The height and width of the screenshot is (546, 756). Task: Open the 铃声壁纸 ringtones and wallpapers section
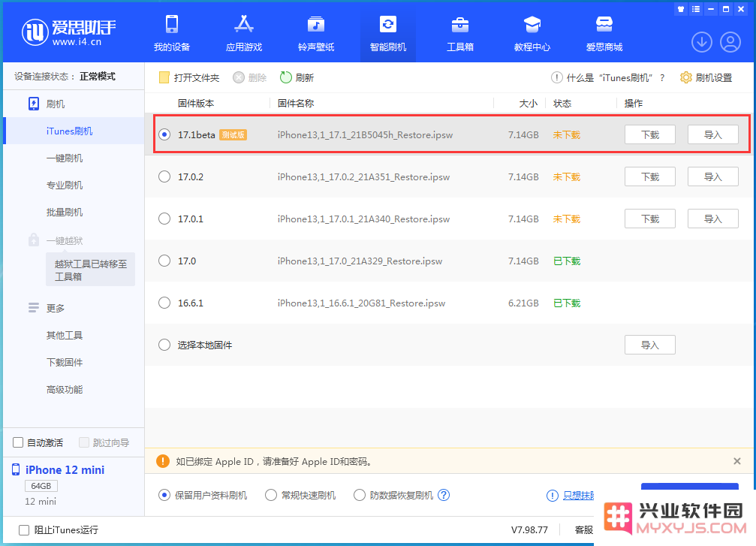coord(316,33)
